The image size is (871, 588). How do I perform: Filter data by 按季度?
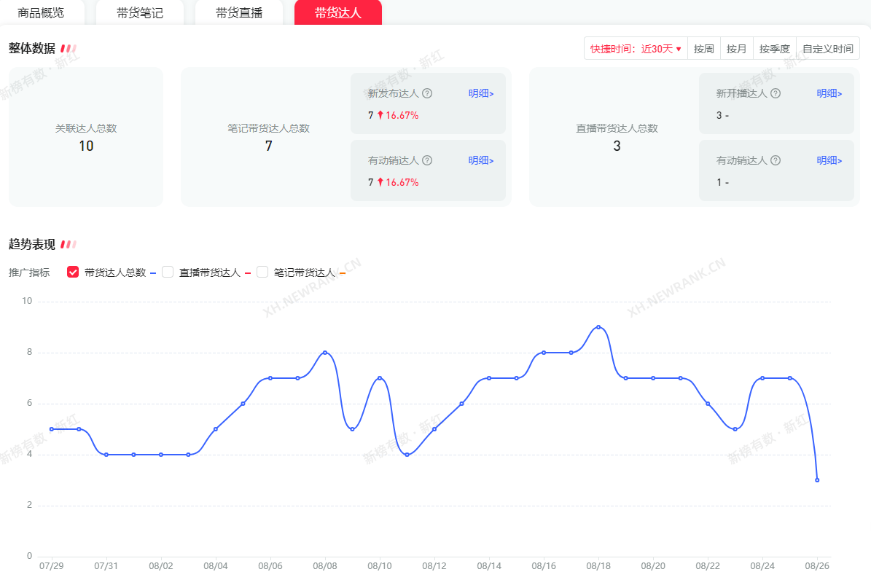(x=774, y=49)
